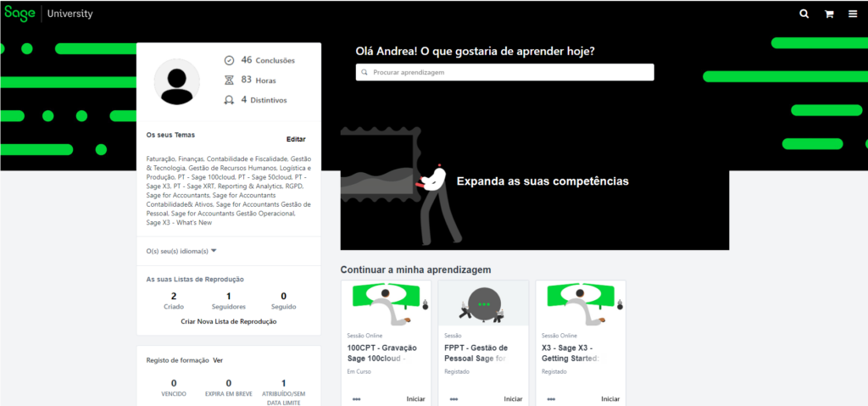This screenshot has height=406, width=868.
Task: Click the Horas hourglass icon
Action: [x=229, y=80]
